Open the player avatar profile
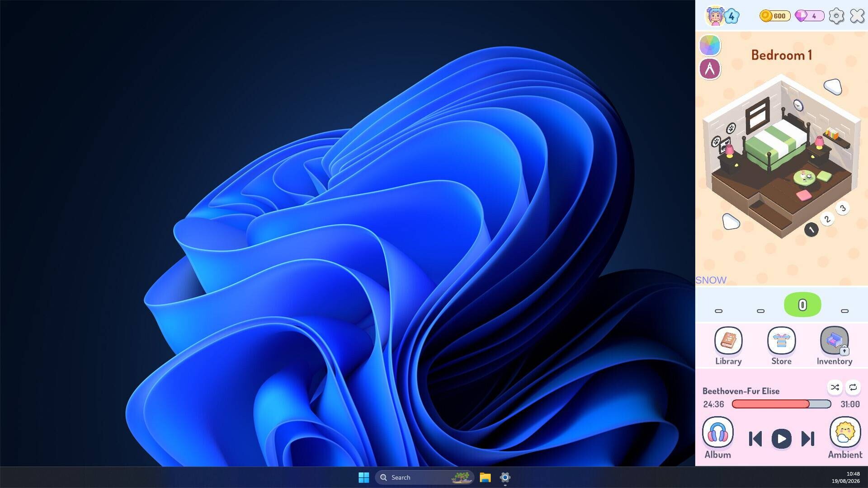868x488 pixels. [x=715, y=16]
